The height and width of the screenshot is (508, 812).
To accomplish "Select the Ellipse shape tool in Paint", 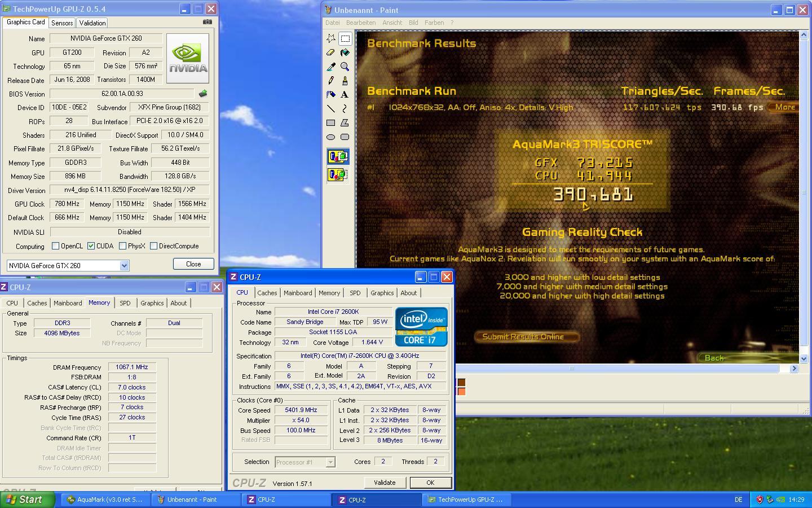I will click(x=331, y=137).
